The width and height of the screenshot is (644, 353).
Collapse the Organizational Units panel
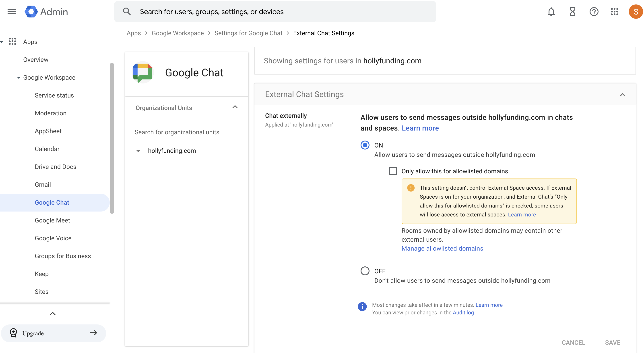pos(235,107)
